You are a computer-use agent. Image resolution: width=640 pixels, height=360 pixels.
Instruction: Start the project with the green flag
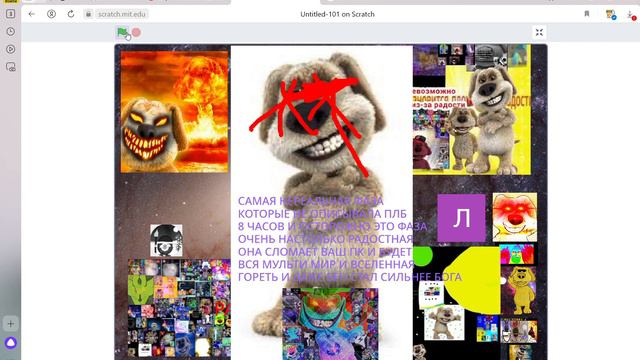pos(122,32)
